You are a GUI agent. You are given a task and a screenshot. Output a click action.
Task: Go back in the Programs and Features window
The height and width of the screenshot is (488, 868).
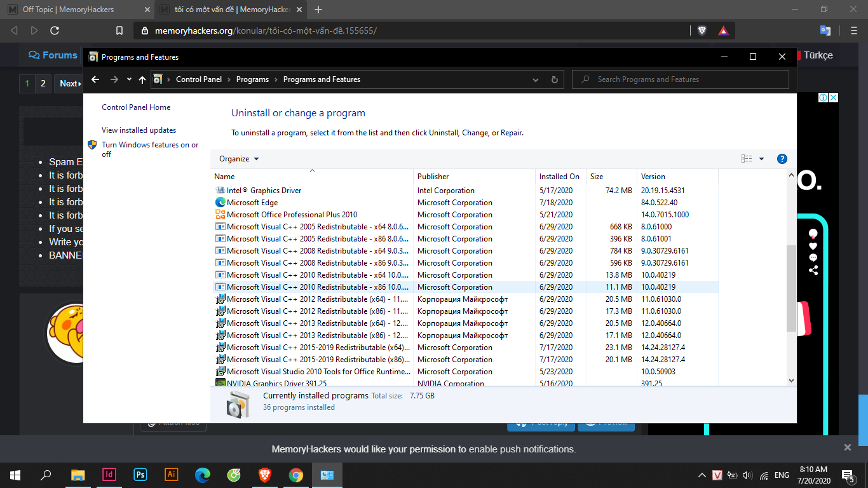click(95, 79)
